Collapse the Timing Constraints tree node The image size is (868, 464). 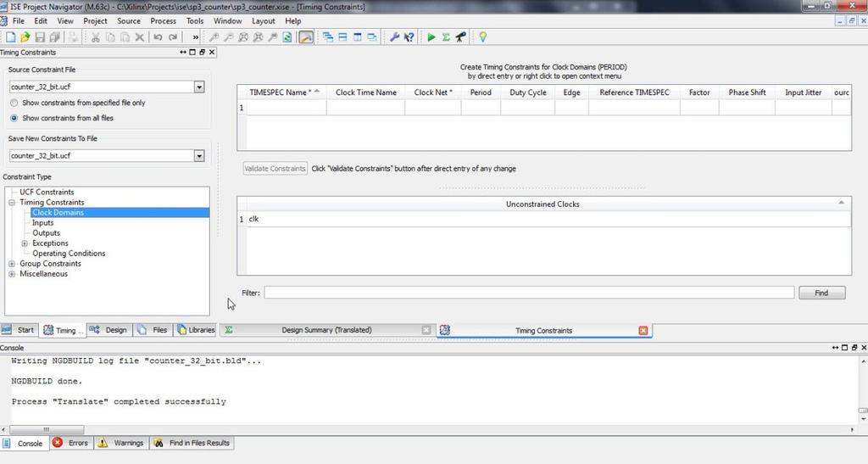(12, 203)
